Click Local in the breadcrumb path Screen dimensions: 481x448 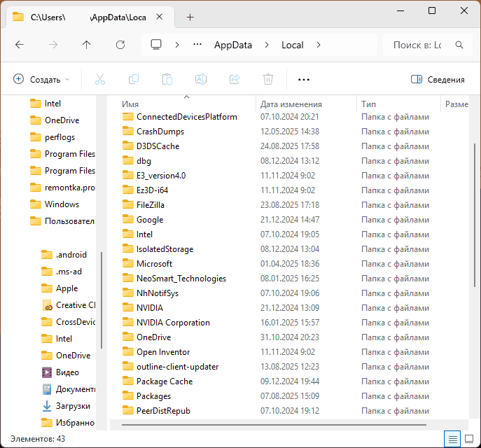coord(293,45)
